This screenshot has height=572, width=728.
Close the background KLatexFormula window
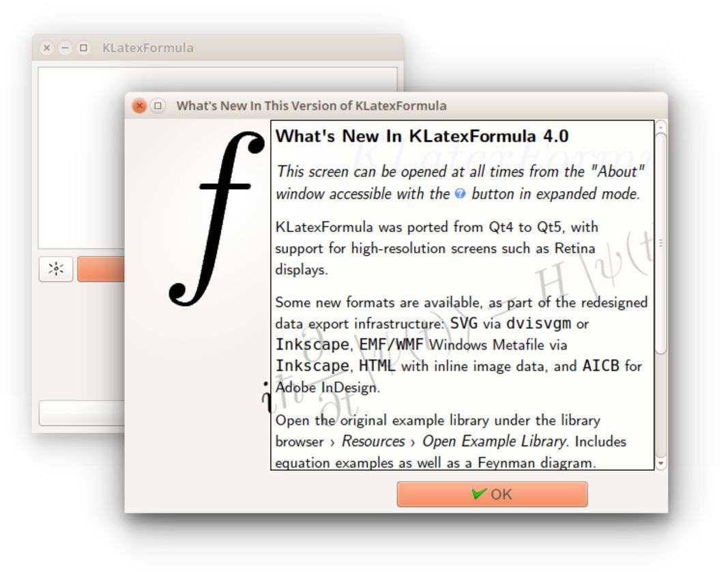coord(46,48)
